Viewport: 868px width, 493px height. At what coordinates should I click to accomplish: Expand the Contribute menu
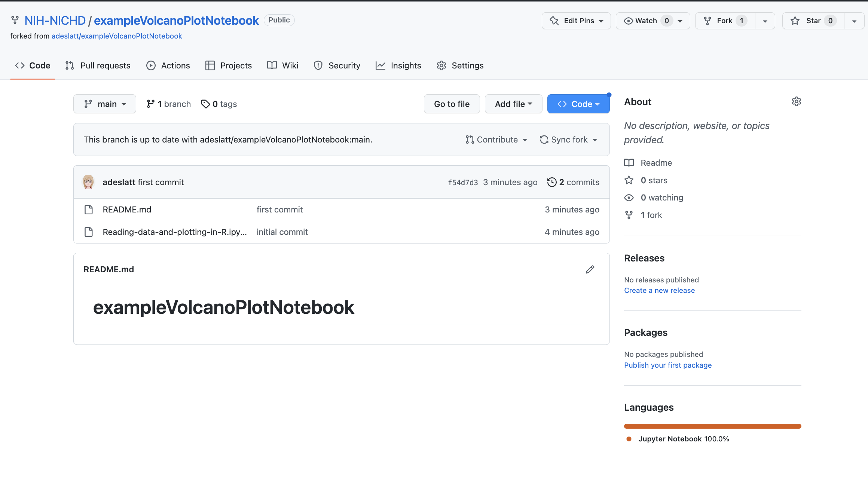coord(496,140)
